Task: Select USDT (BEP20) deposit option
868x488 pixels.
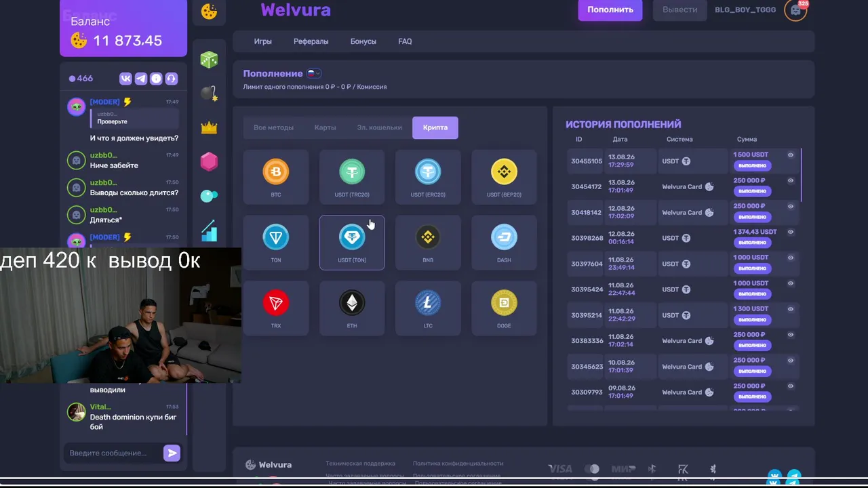Action: pos(504,177)
